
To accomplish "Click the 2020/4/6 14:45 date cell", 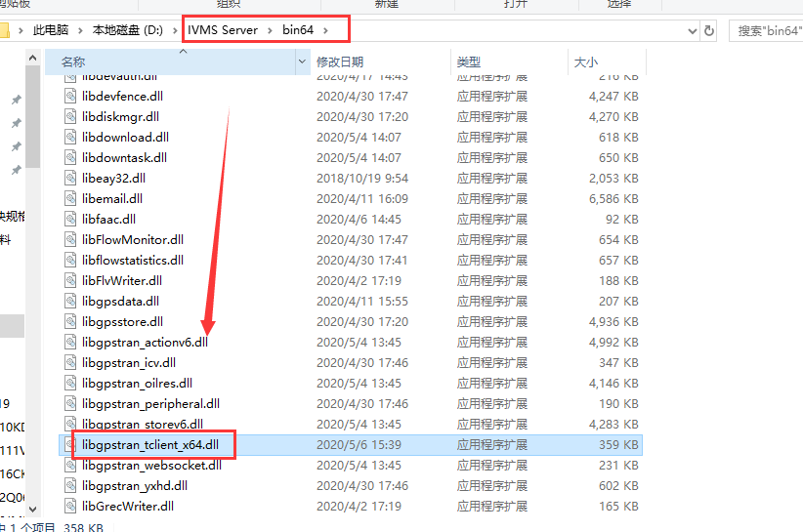I will pyautogui.click(x=359, y=219).
